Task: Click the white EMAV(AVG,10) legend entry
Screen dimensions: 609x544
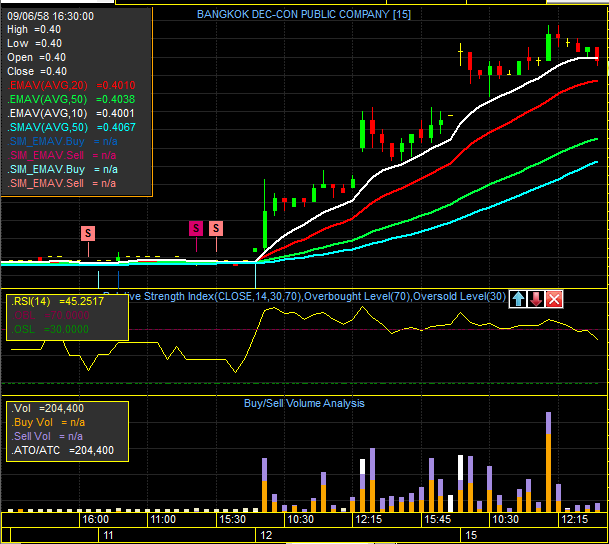Action: (x=71, y=113)
